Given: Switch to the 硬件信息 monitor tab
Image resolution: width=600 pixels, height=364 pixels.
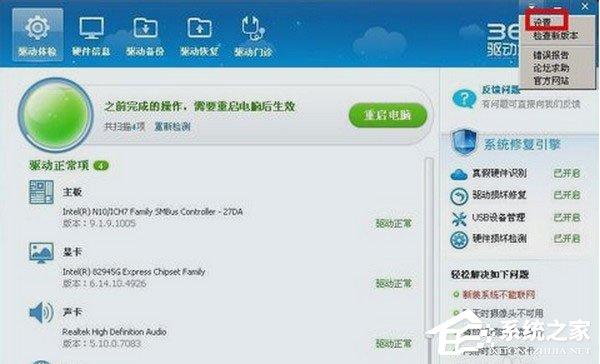Looking at the screenshot, I should point(91,36).
